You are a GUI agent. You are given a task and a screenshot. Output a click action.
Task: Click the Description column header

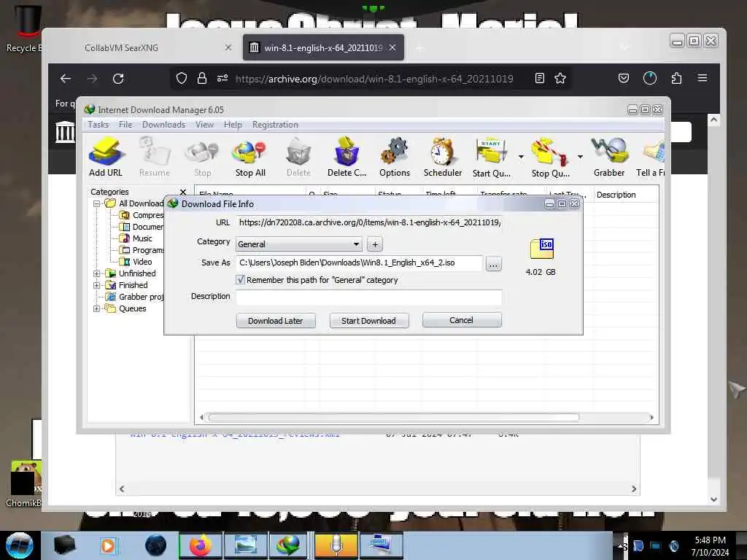pyautogui.click(x=616, y=195)
